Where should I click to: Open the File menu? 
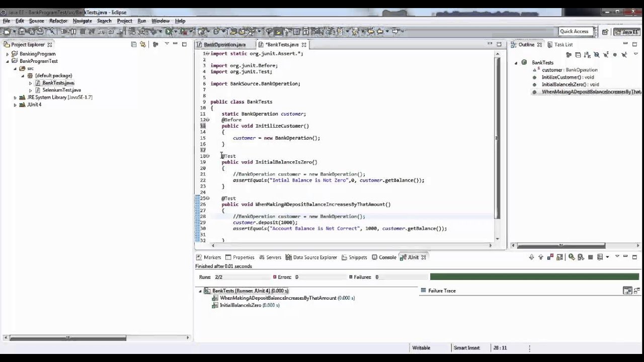(x=7, y=21)
